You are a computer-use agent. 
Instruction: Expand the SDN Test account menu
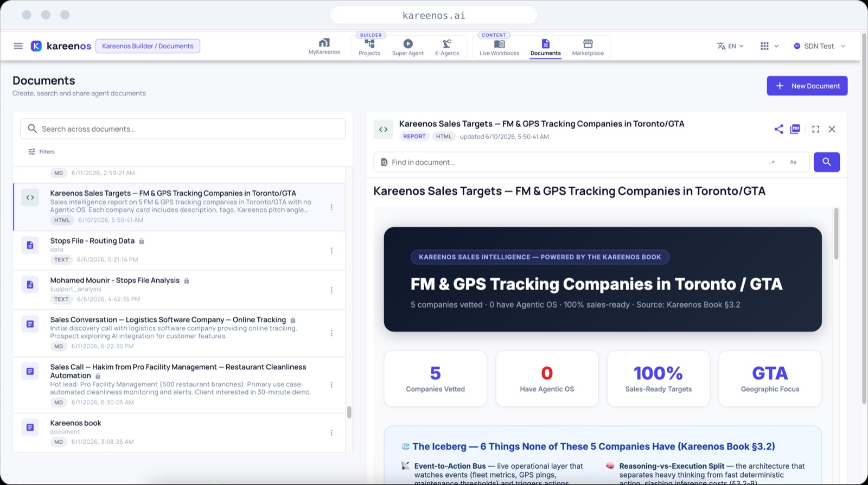(x=819, y=46)
